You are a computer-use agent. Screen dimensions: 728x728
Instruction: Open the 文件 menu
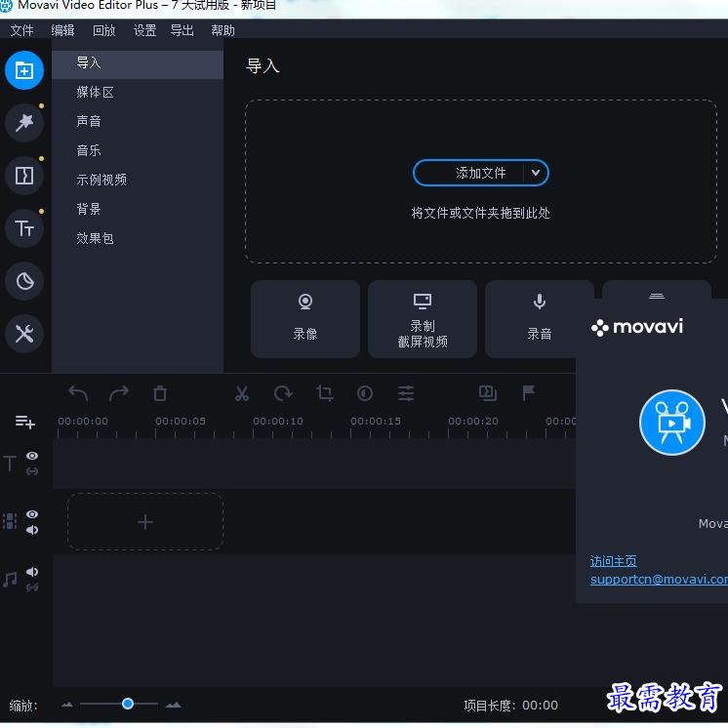tap(21, 30)
